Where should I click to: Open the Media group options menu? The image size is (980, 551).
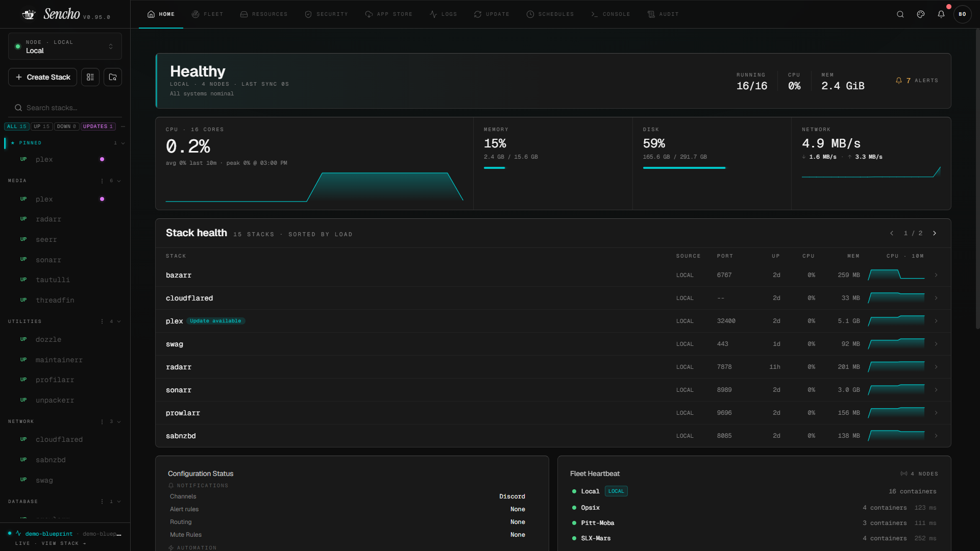coord(102,181)
